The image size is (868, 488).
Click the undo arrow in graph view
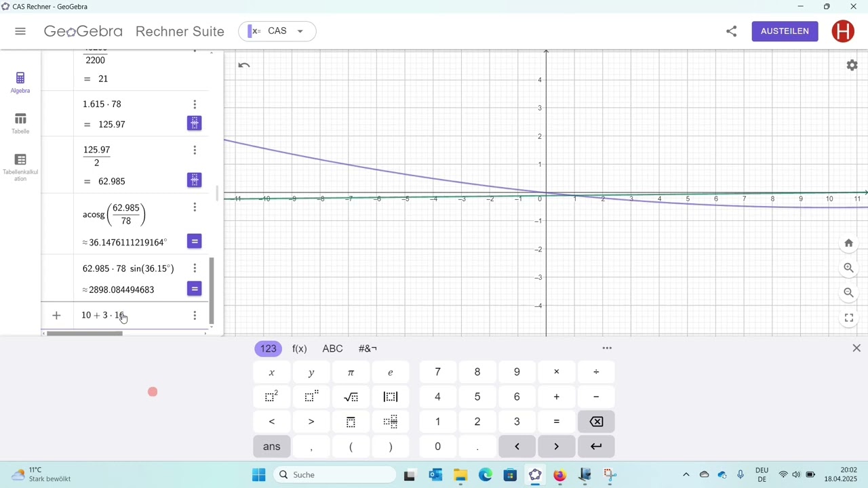pyautogui.click(x=244, y=66)
